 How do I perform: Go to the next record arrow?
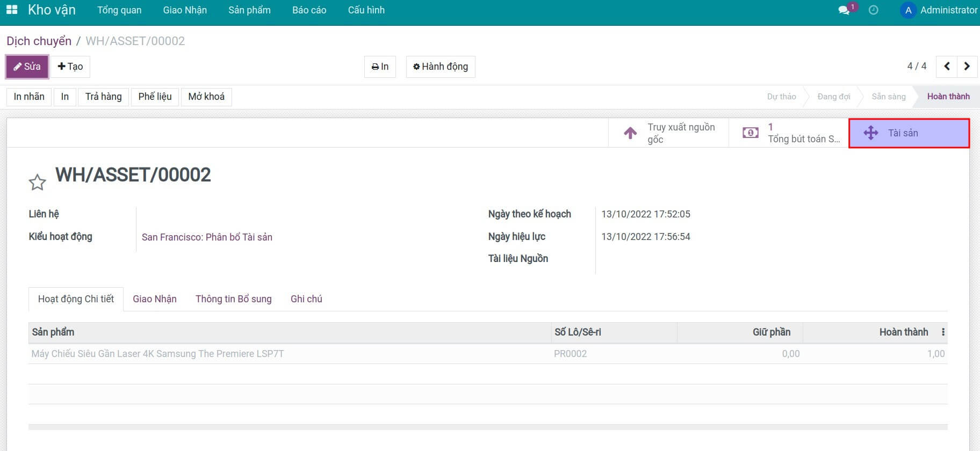pyautogui.click(x=967, y=67)
